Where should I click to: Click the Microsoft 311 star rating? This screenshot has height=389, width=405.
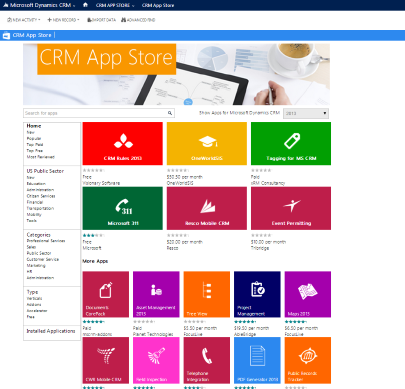coord(93,235)
